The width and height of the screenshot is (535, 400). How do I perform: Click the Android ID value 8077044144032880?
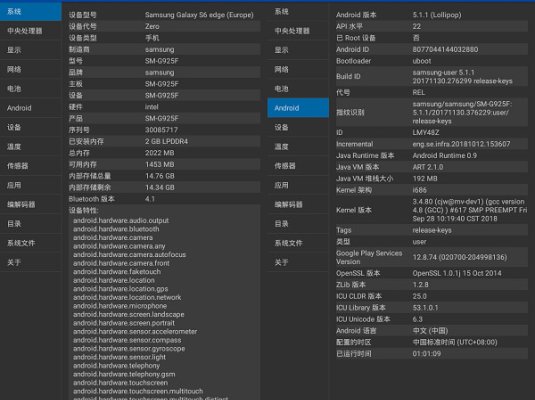pos(445,49)
